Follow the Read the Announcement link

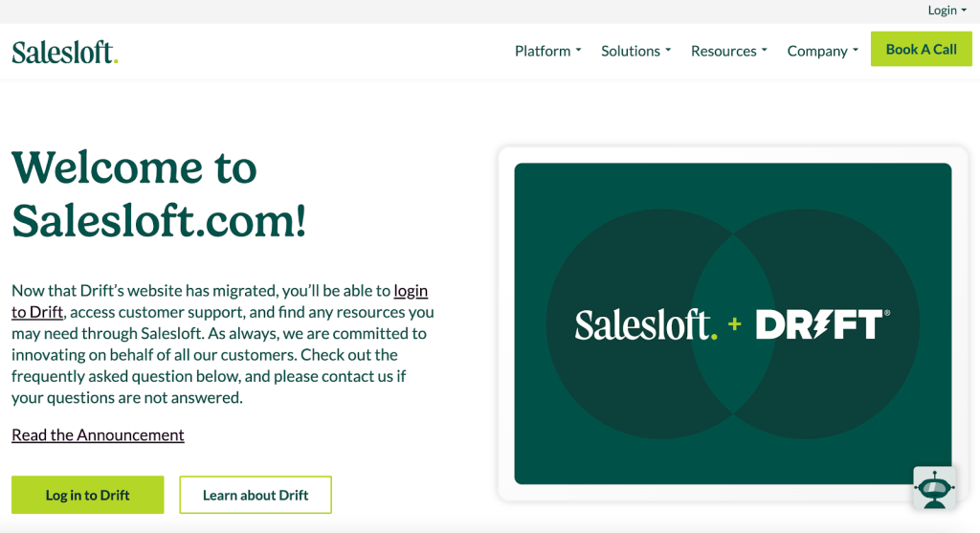tap(98, 434)
